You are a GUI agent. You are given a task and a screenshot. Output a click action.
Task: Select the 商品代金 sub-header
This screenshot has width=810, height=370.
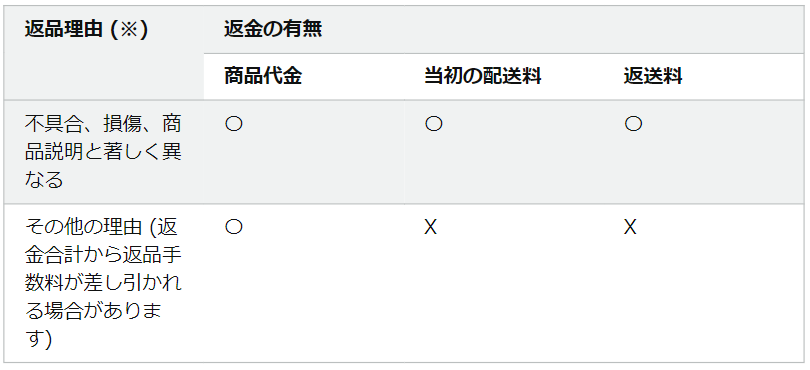263,76
